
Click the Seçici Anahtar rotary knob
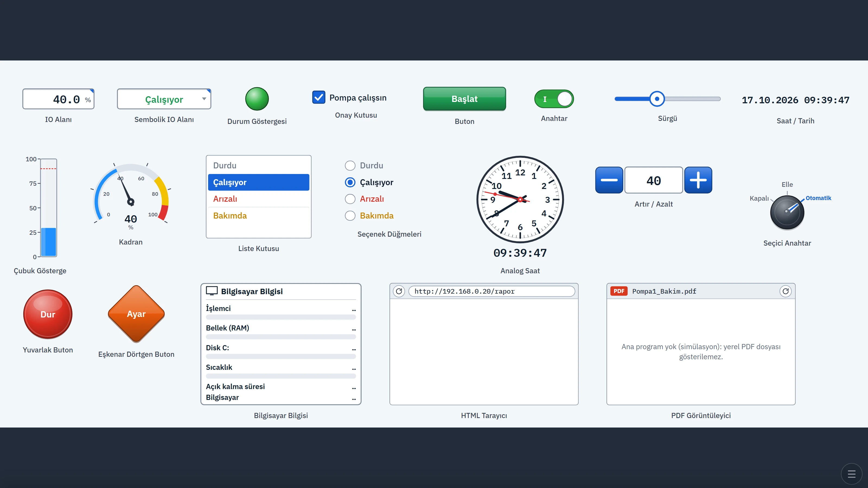pos(787,213)
